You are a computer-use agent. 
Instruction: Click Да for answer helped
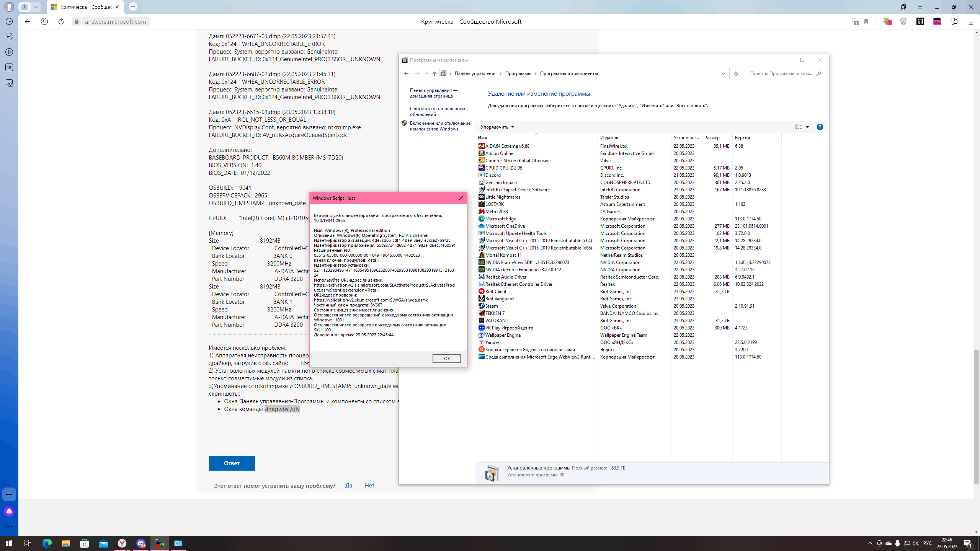pos(349,486)
